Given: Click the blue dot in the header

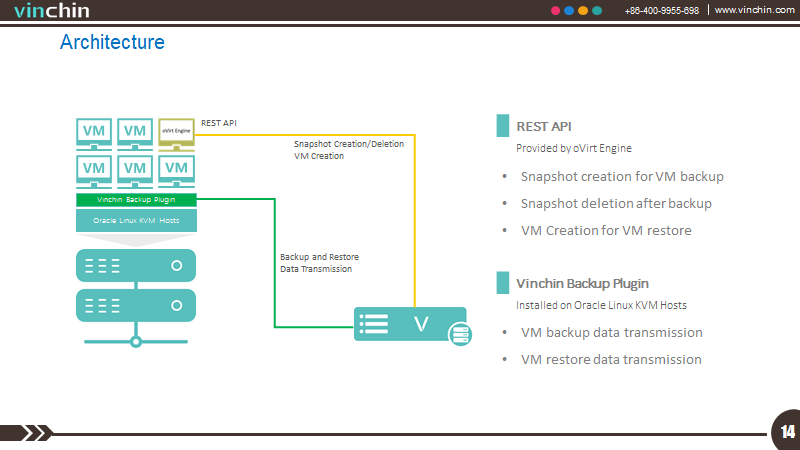Looking at the screenshot, I should point(569,10).
